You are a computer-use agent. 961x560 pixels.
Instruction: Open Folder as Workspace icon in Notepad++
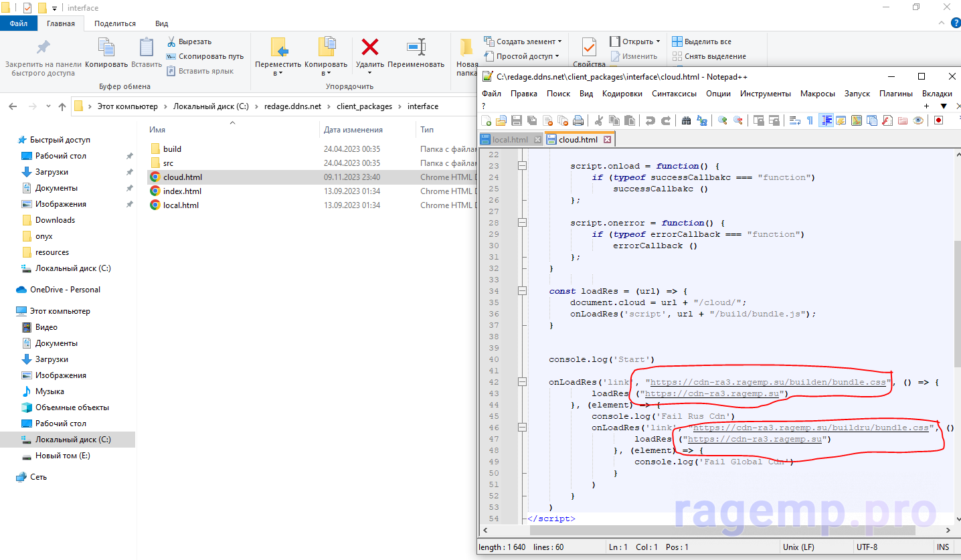point(901,120)
